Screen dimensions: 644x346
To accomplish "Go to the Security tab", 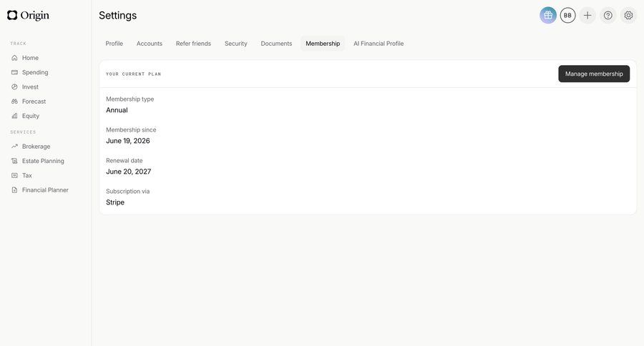I will pos(235,44).
